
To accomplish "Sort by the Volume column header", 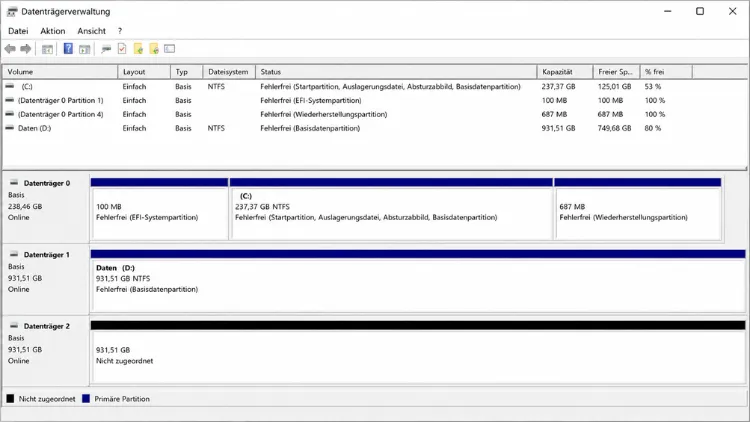I will pos(60,72).
